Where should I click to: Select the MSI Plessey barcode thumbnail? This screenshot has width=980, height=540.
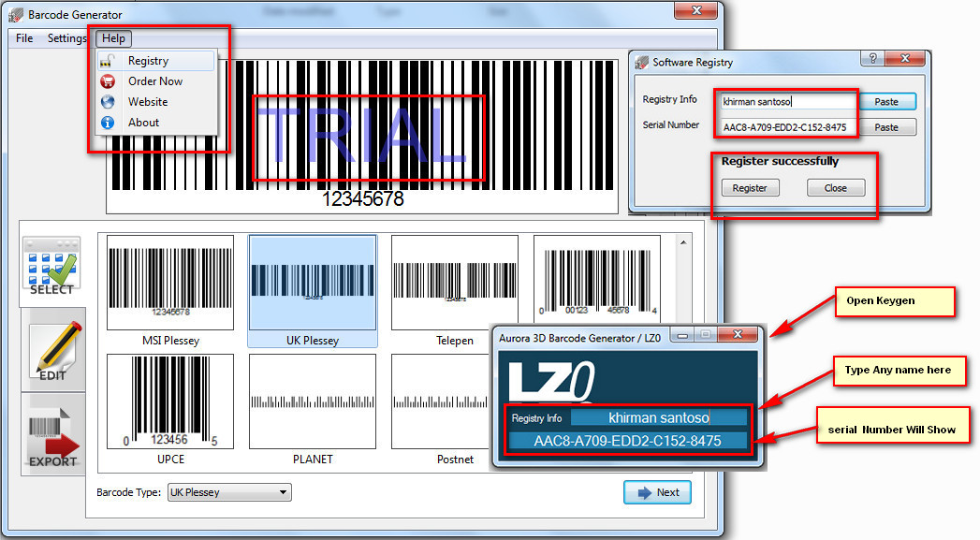[x=170, y=283]
